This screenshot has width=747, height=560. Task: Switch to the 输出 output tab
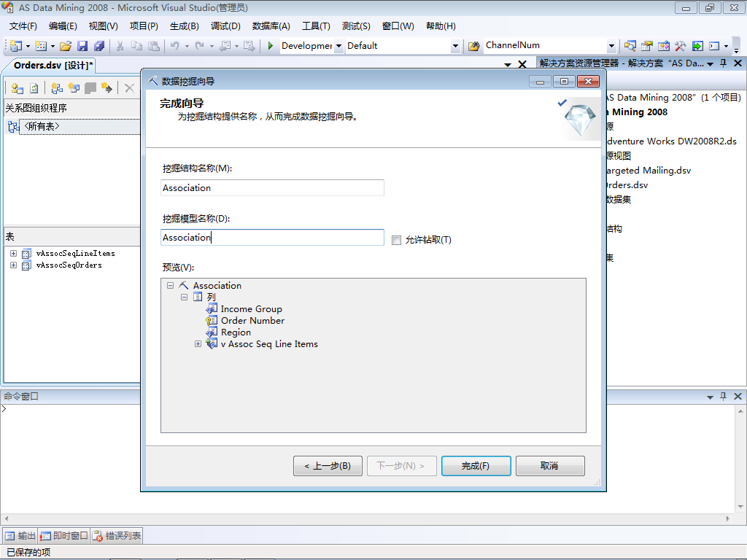[x=20, y=536]
